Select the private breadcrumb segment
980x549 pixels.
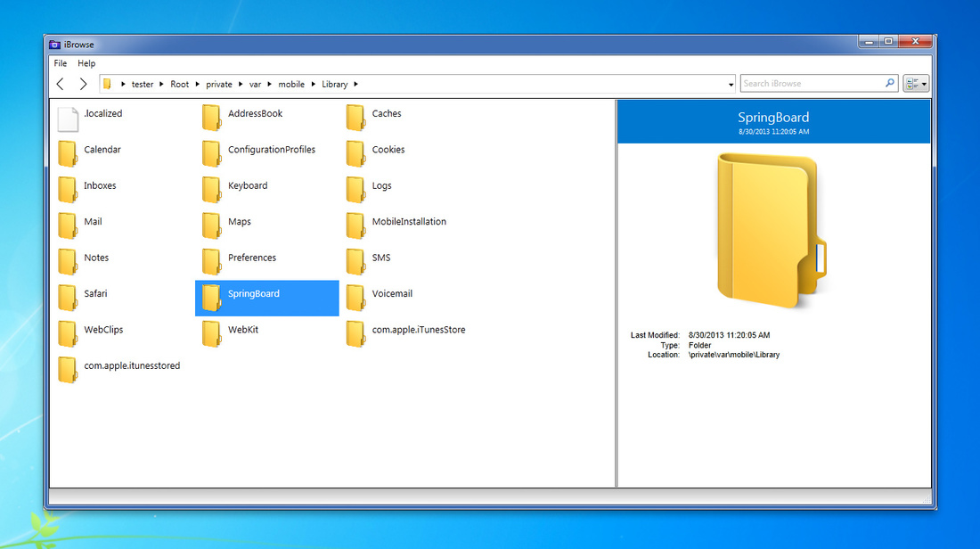click(219, 85)
